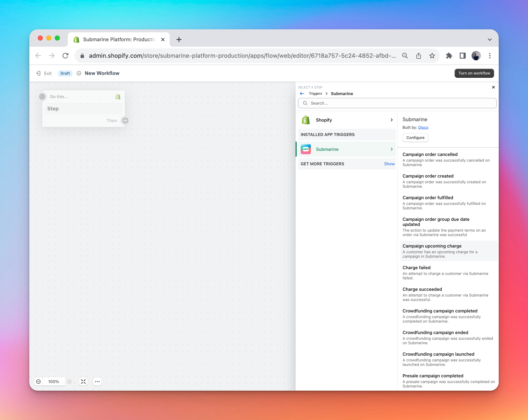Focus the Search triggers field
The width and height of the screenshot is (528, 420).
coord(397,103)
